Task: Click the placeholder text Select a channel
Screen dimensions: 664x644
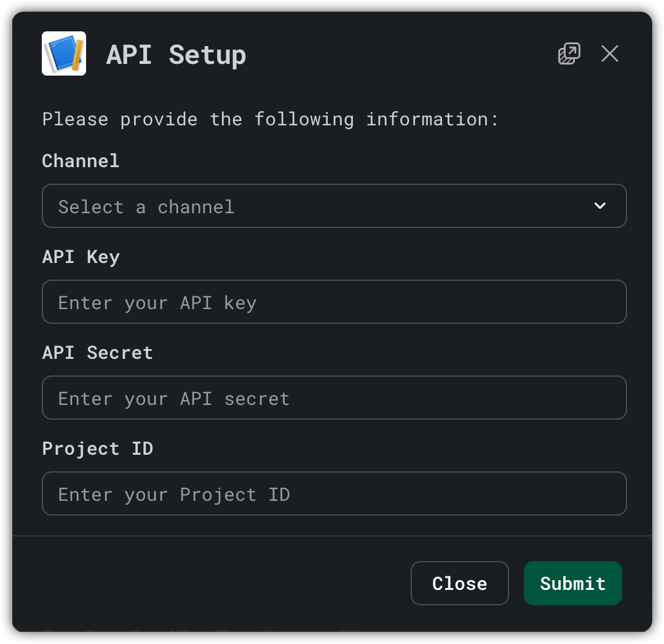Action: 146,206
